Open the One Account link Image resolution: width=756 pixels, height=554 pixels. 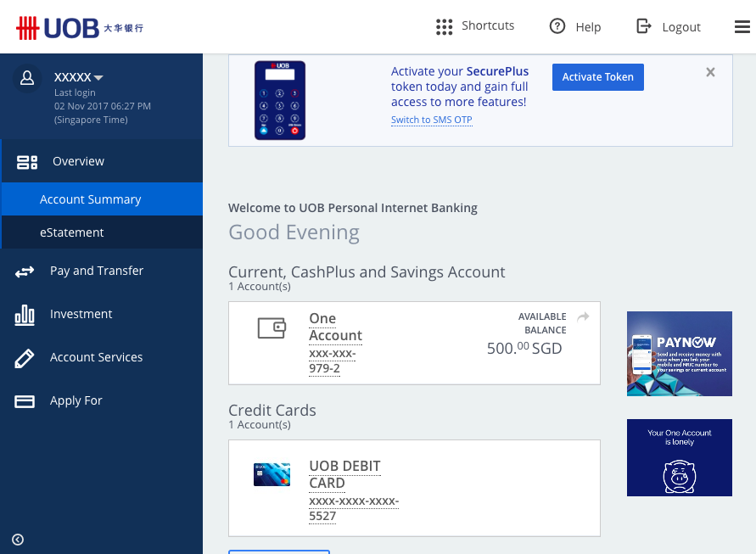pos(335,327)
